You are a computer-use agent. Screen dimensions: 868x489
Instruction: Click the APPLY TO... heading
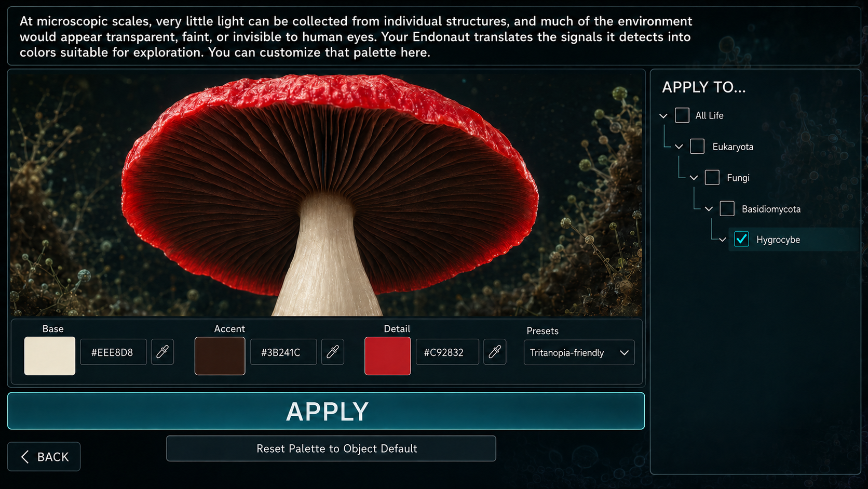[x=703, y=87]
